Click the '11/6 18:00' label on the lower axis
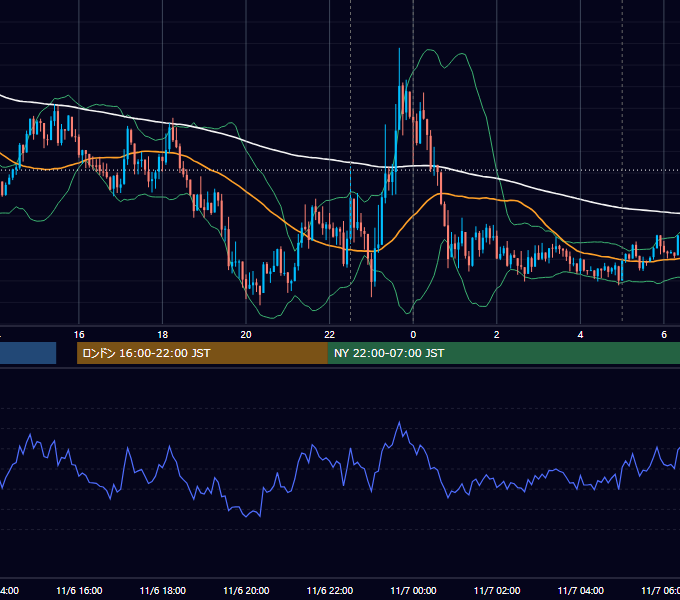Screen dimensions: 680x600 click(x=163, y=590)
